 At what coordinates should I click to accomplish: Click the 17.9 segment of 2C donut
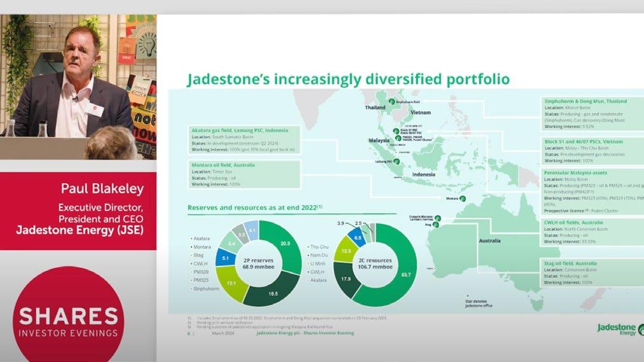346,279
